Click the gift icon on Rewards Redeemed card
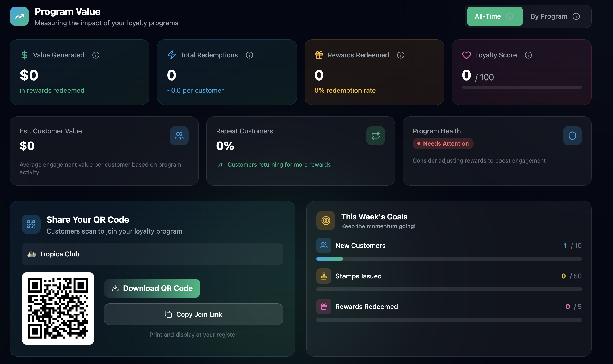 [x=319, y=55]
